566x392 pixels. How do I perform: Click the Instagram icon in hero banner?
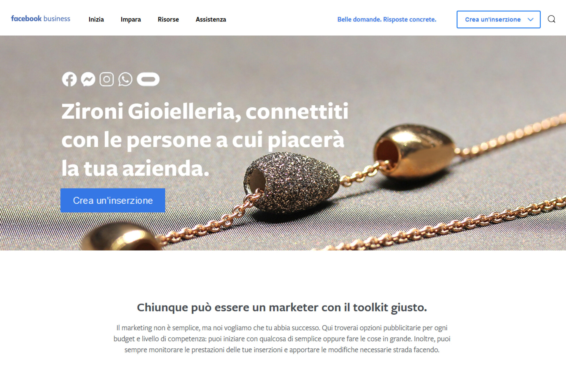coord(107,79)
